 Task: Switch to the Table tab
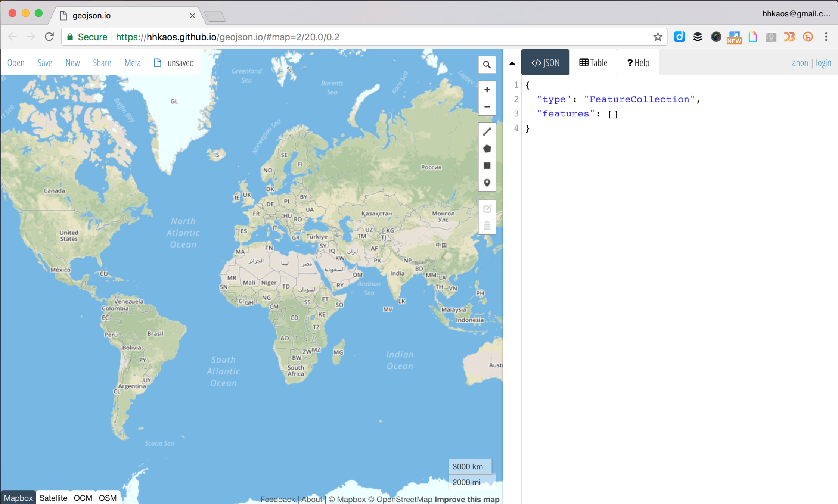point(593,63)
